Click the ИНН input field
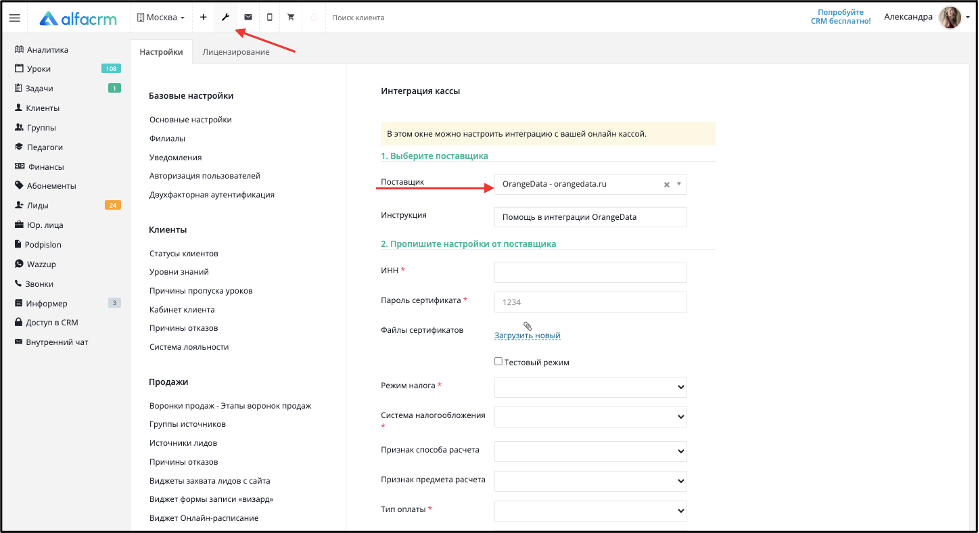Screen dimensions: 979x533 tap(590, 272)
